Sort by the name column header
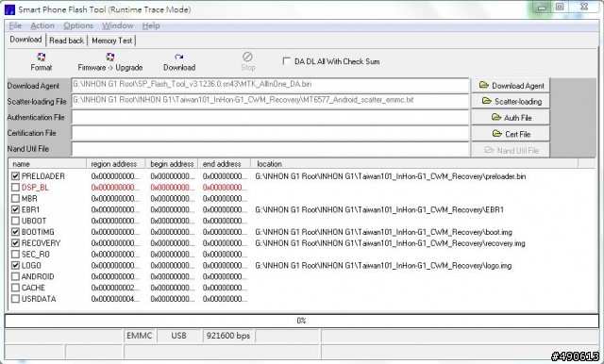The height and width of the screenshot is (364, 604). point(47,164)
